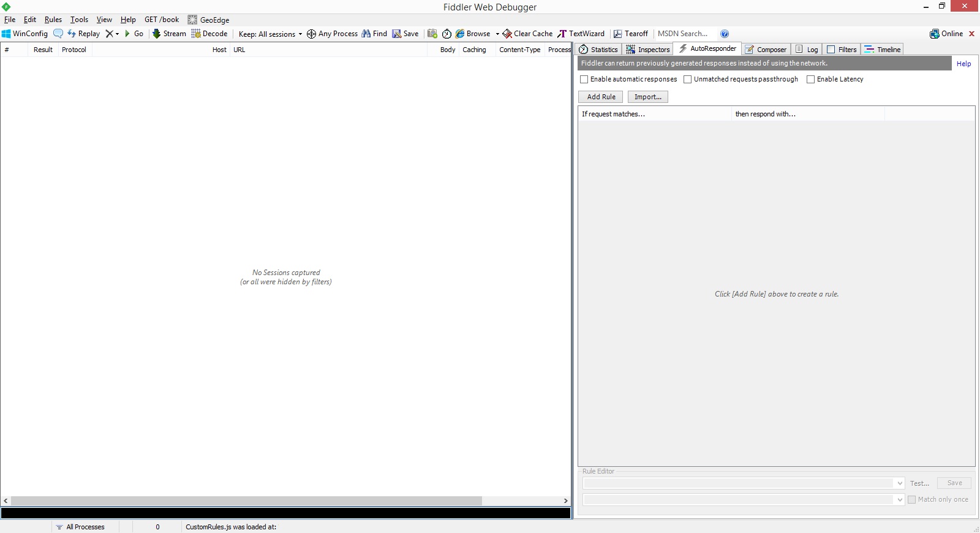Click the Any Process target icon
980x533 pixels.
(311, 34)
